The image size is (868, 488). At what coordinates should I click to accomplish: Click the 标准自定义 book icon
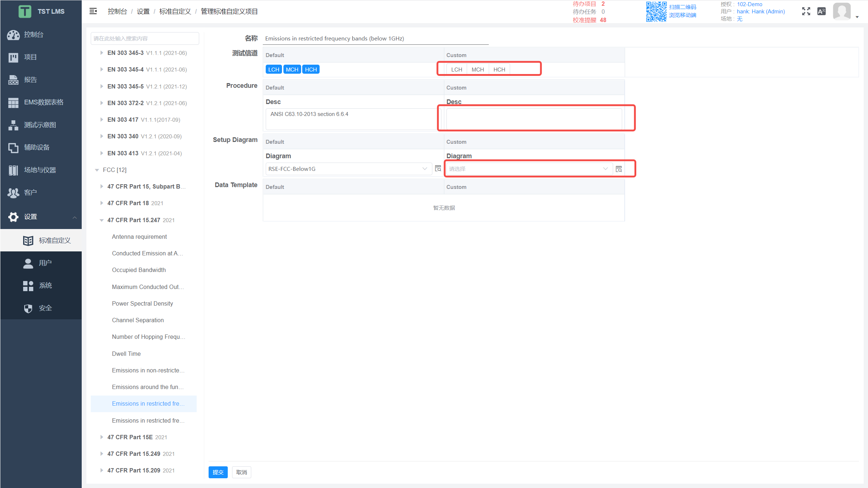[28, 241]
